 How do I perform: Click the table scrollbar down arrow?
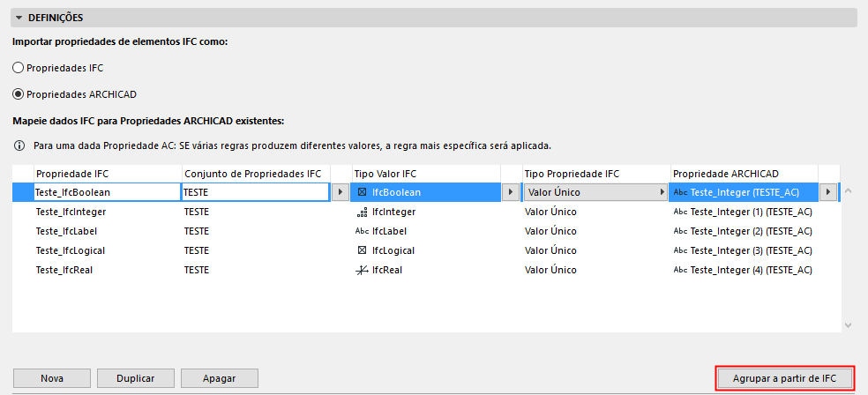click(x=849, y=325)
